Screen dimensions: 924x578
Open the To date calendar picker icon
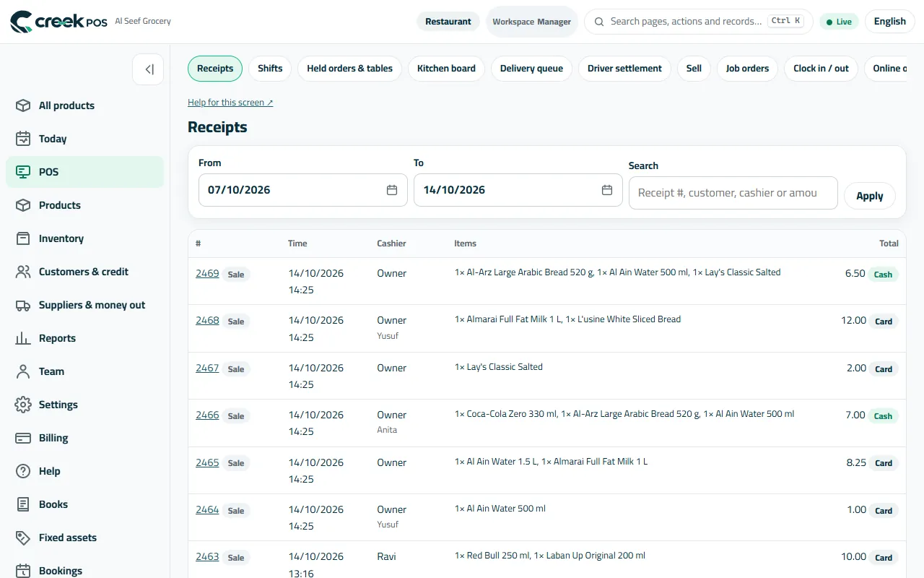click(607, 190)
